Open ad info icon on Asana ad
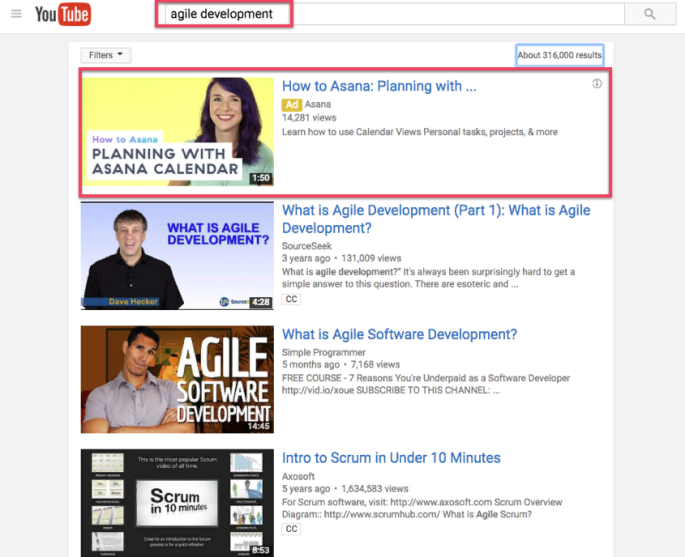685x557 pixels. [x=597, y=83]
